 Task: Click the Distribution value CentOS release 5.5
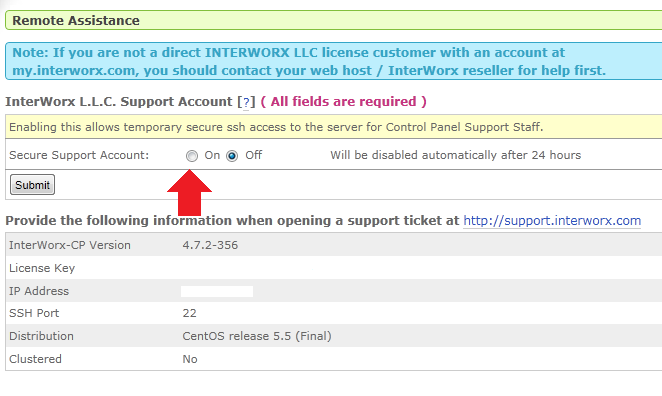click(257, 336)
